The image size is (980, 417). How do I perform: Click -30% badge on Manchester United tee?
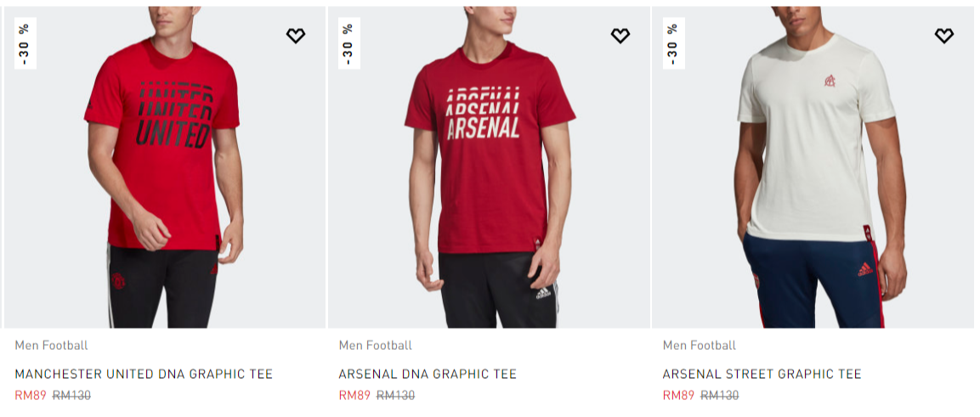[25, 43]
